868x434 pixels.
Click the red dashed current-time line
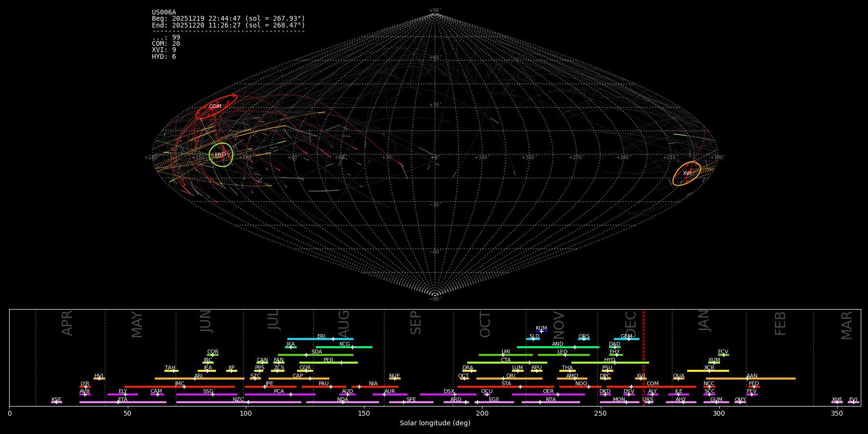(x=644, y=357)
